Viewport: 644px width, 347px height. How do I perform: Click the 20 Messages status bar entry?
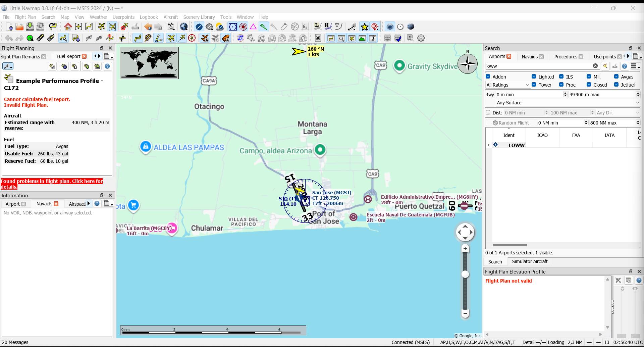tap(15, 342)
